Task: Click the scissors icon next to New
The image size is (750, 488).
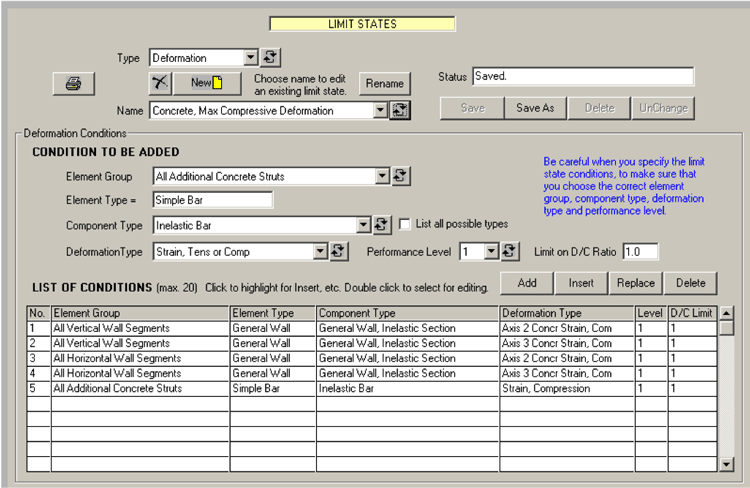Action: pos(160,83)
